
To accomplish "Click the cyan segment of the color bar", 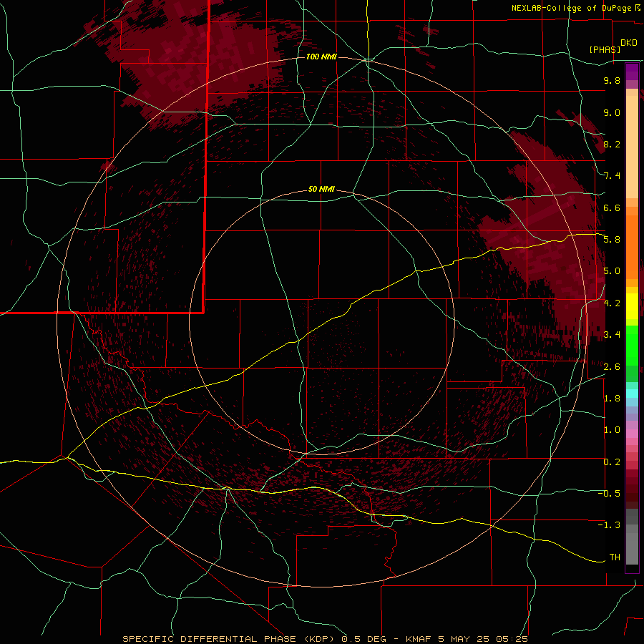I will tap(632, 394).
